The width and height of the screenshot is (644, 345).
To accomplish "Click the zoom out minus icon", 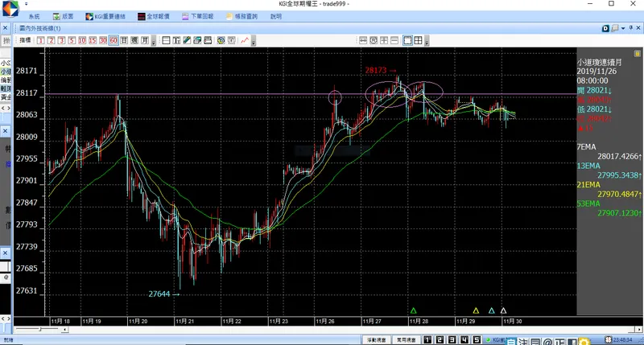I will 394,40.
